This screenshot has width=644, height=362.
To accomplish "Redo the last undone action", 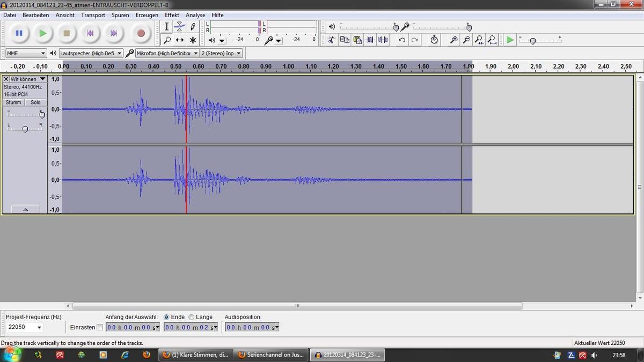I will coord(414,40).
